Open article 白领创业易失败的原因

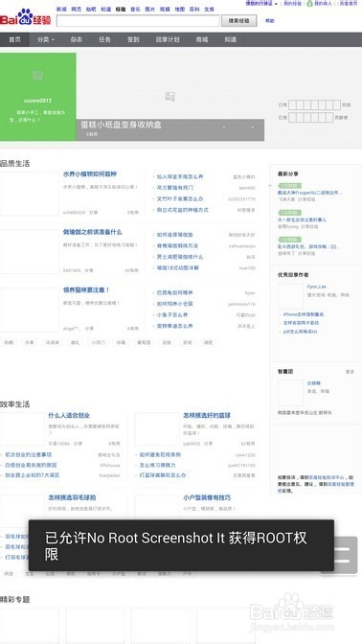click(31, 465)
